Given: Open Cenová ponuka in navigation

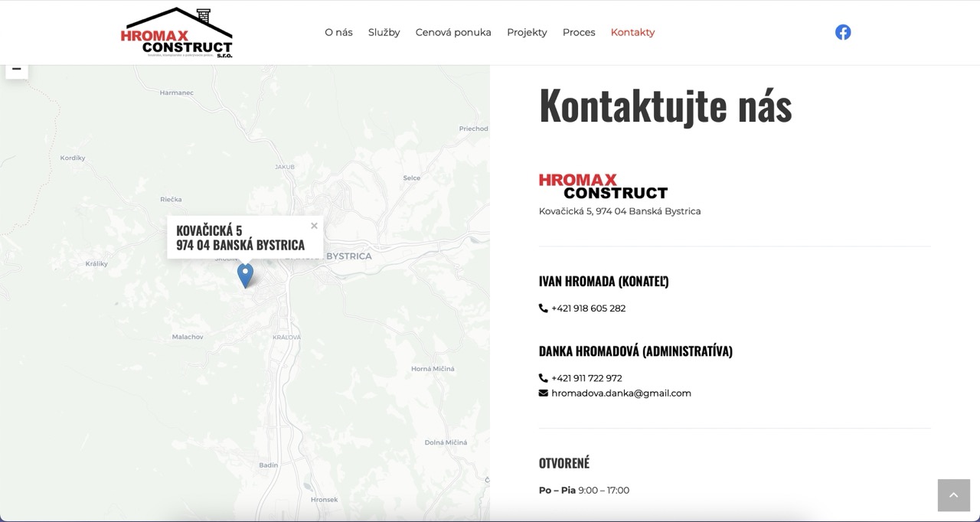Looking at the screenshot, I should (x=453, y=32).
